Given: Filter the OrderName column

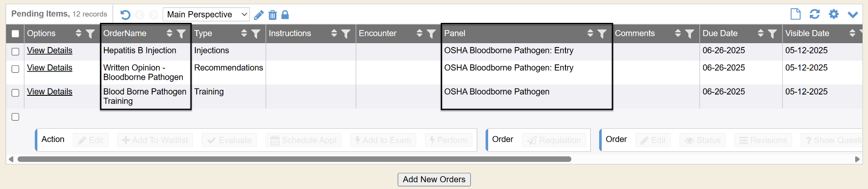Looking at the screenshot, I should tap(181, 33).
